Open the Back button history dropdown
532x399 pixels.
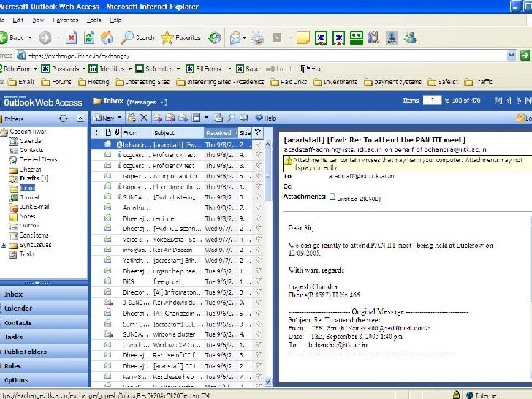[30, 38]
